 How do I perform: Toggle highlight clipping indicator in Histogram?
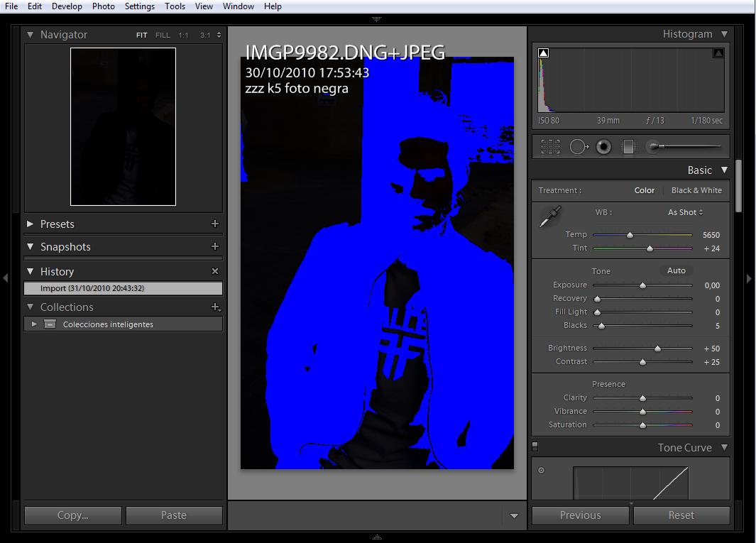click(x=718, y=53)
